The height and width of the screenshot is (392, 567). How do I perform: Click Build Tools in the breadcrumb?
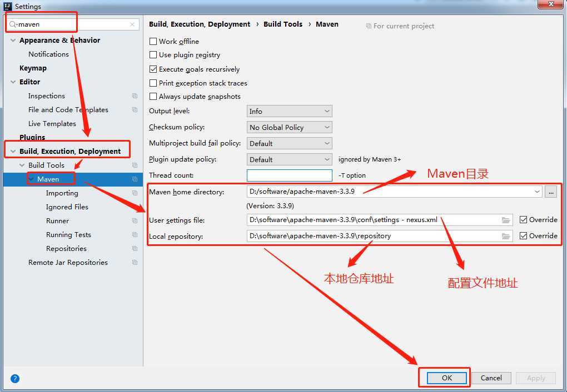[x=283, y=24]
